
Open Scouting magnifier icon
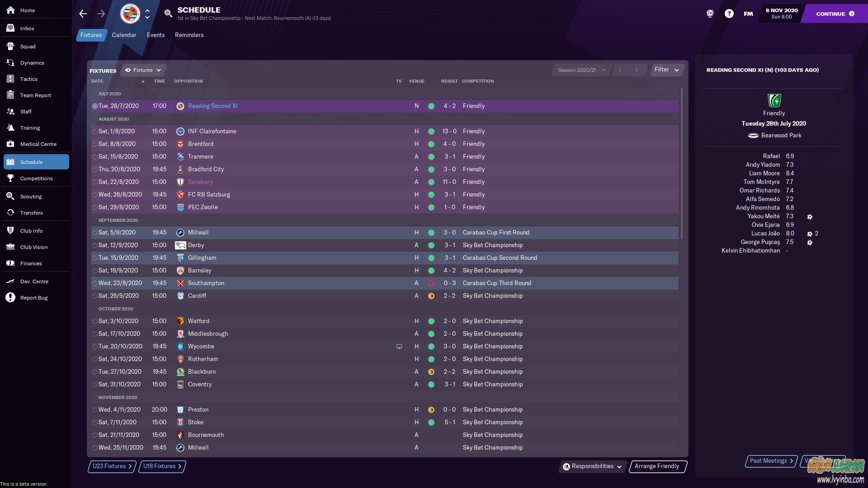(10, 196)
